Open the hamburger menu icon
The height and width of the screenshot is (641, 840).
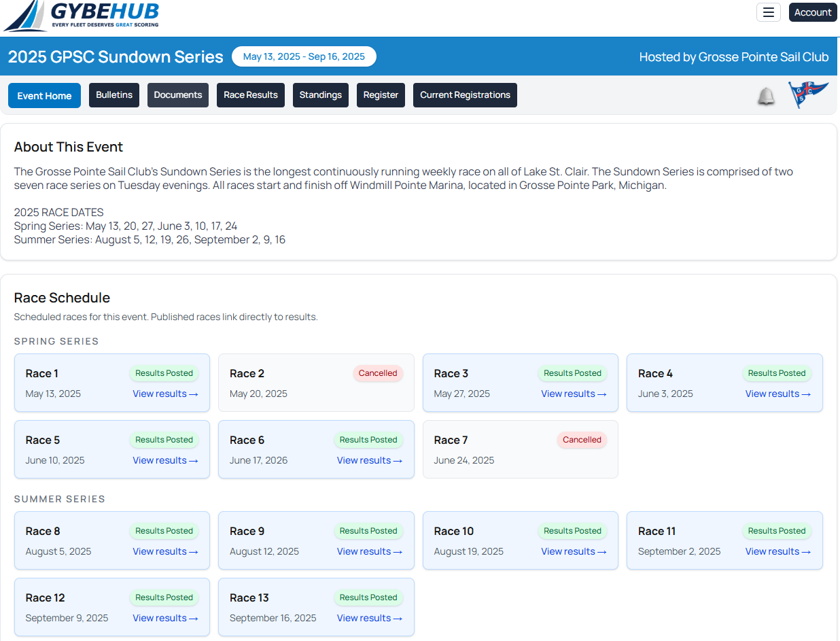click(769, 12)
